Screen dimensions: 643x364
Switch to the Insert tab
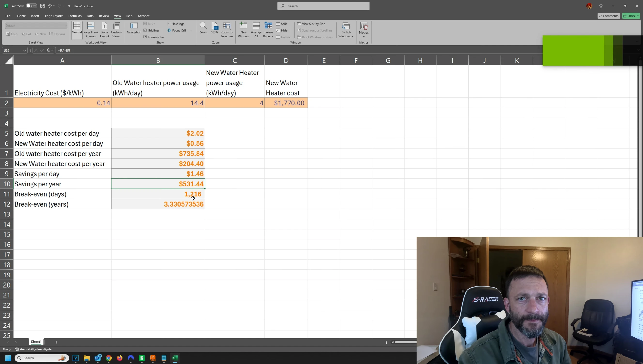tap(35, 16)
